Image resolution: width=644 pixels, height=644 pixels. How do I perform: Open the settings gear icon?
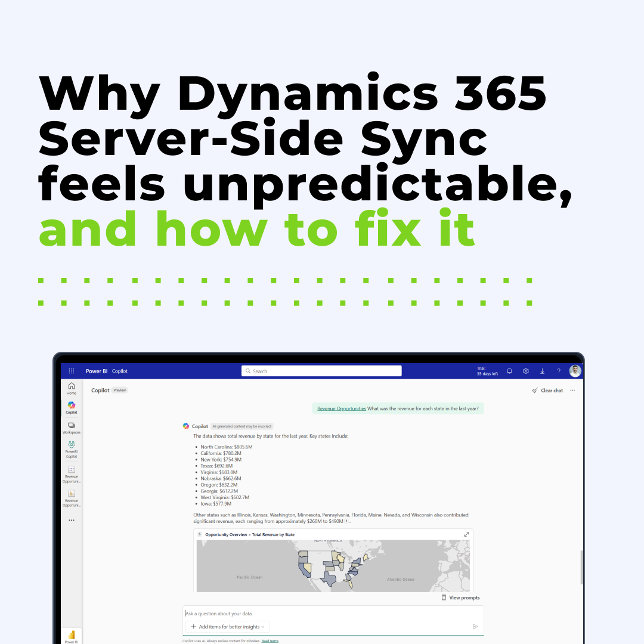[x=526, y=371]
